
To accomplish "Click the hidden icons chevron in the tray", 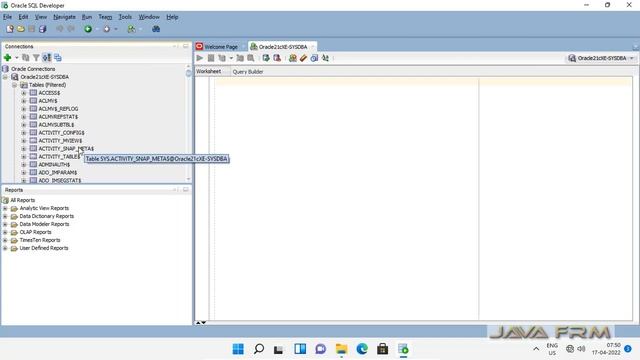I will (536, 349).
